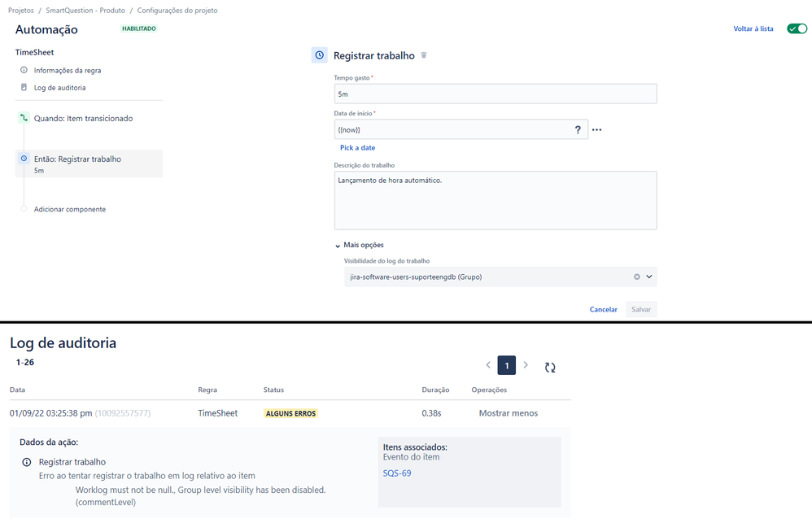812x523 pixels.
Task: Delete the Registrar trabalho action via trash icon
Action: coord(424,55)
